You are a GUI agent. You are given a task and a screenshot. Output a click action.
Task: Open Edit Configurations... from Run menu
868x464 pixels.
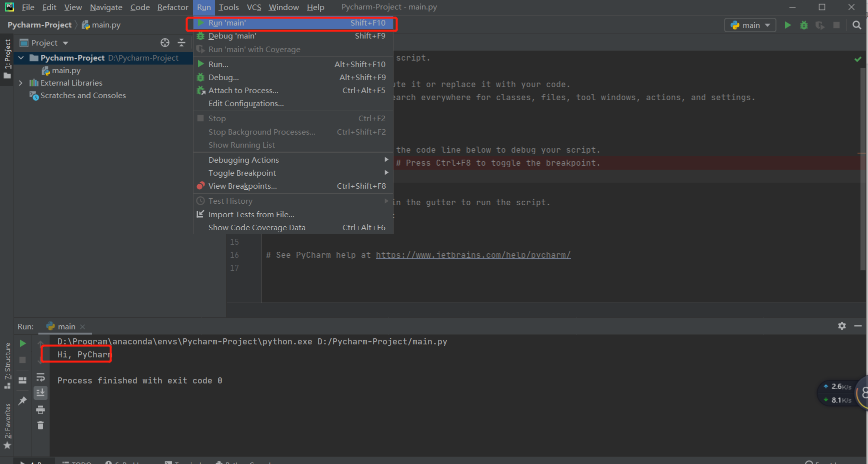[293, 103]
